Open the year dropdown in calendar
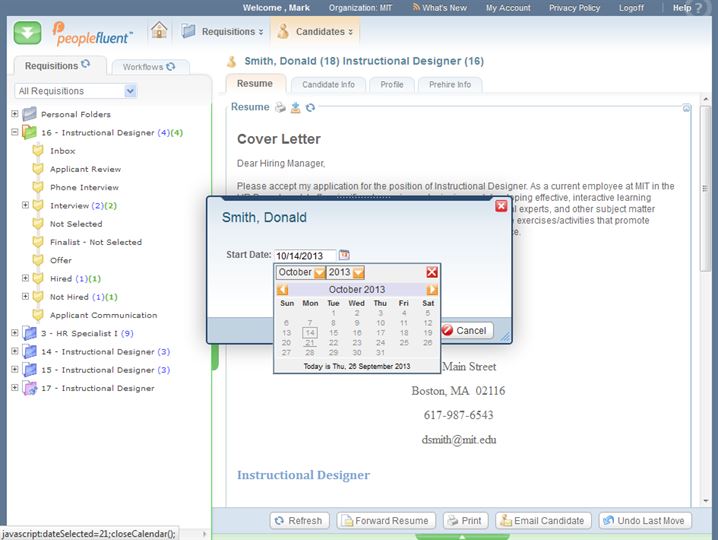Screen dimensions: 718x540 359,272
